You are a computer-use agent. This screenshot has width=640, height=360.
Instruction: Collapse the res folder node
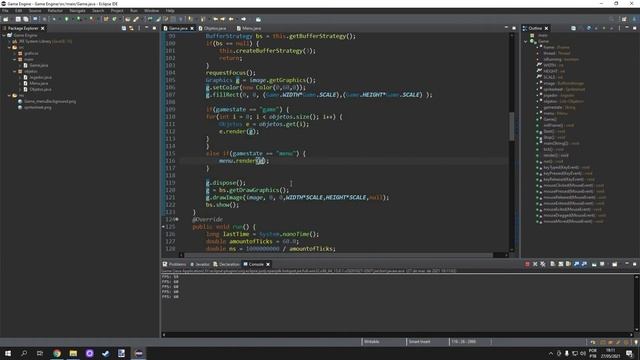pyautogui.click(x=9, y=96)
